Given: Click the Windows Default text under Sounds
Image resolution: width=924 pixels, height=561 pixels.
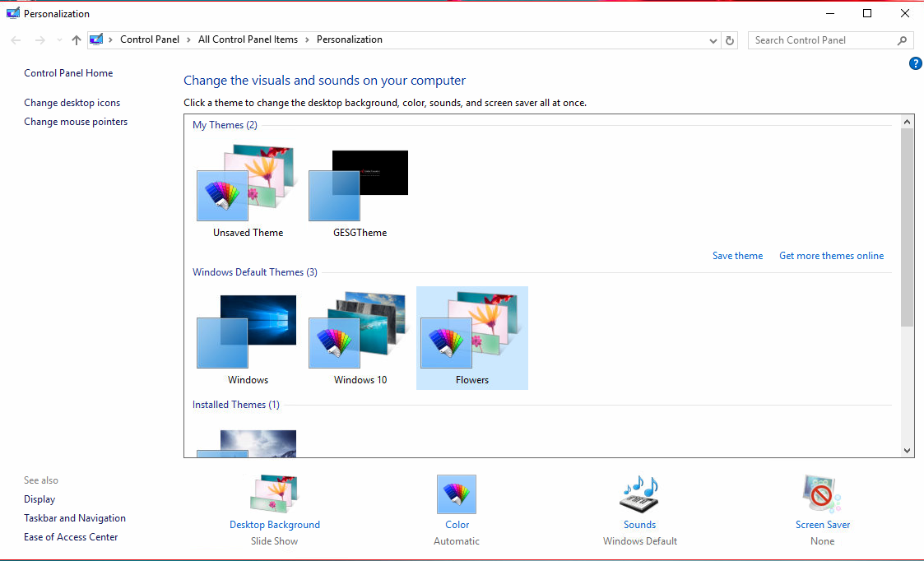Looking at the screenshot, I should coord(640,541).
